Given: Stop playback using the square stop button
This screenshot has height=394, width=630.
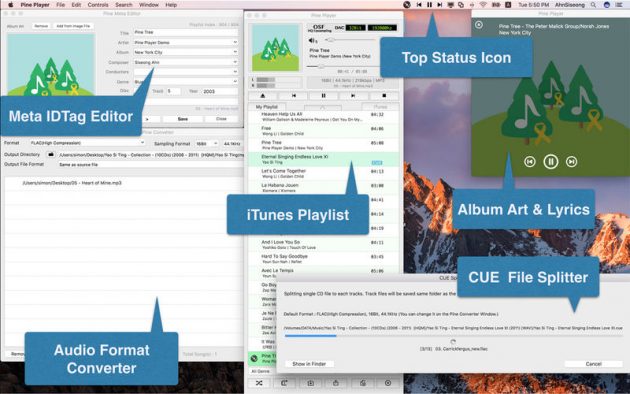Looking at the screenshot, I should point(384,96).
